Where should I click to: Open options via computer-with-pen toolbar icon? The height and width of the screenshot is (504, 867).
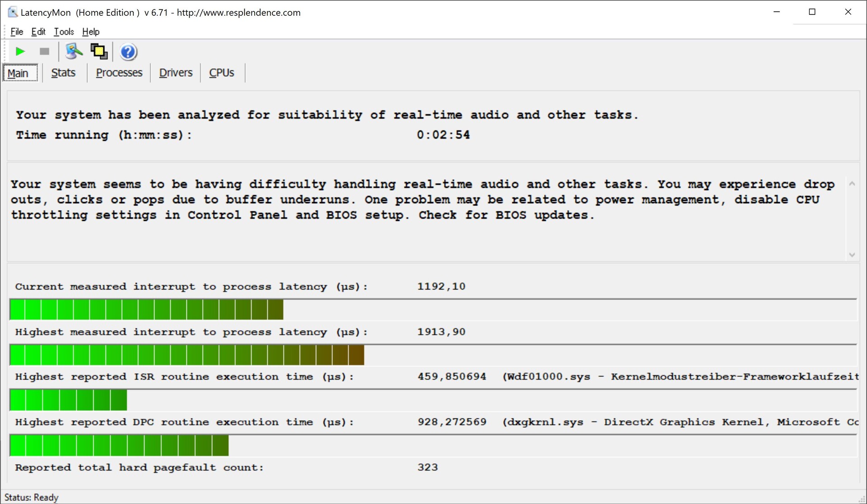point(73,51)
